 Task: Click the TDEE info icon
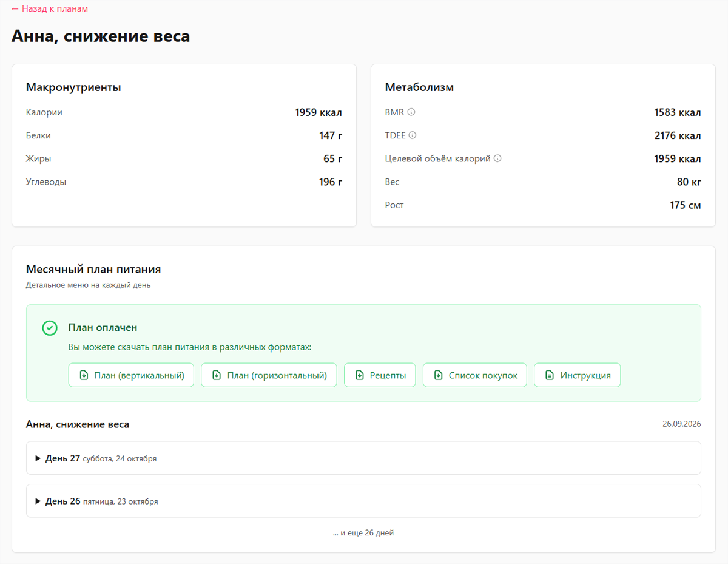click(413, 135)
